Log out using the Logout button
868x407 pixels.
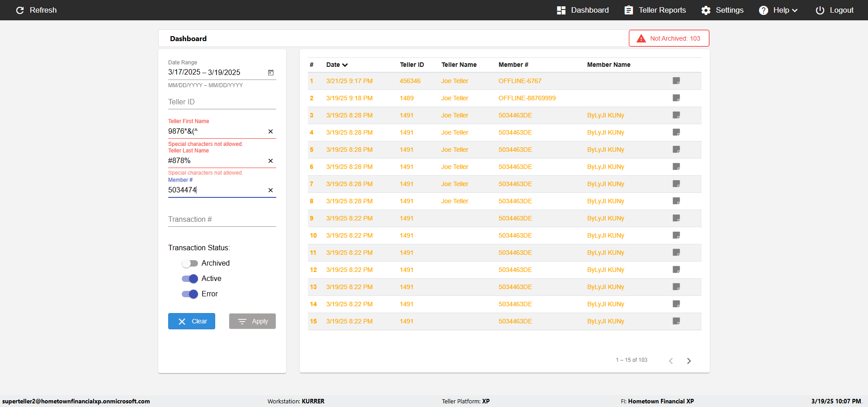point(835,10)
